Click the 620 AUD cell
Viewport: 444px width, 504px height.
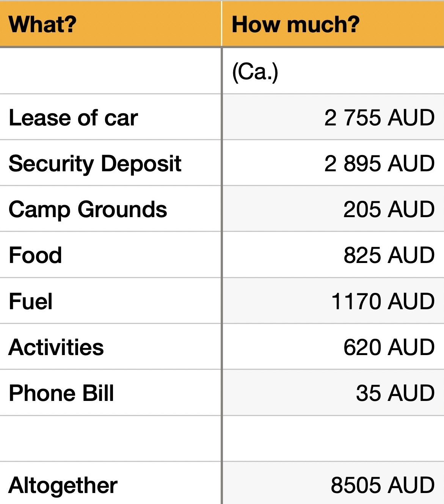tap(389, 347)
